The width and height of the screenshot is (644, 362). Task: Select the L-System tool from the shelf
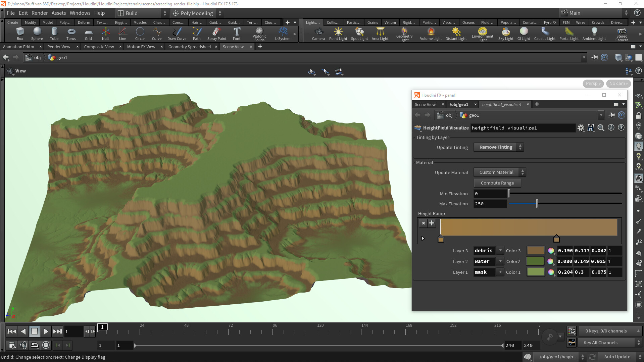[x=283, y=34]
